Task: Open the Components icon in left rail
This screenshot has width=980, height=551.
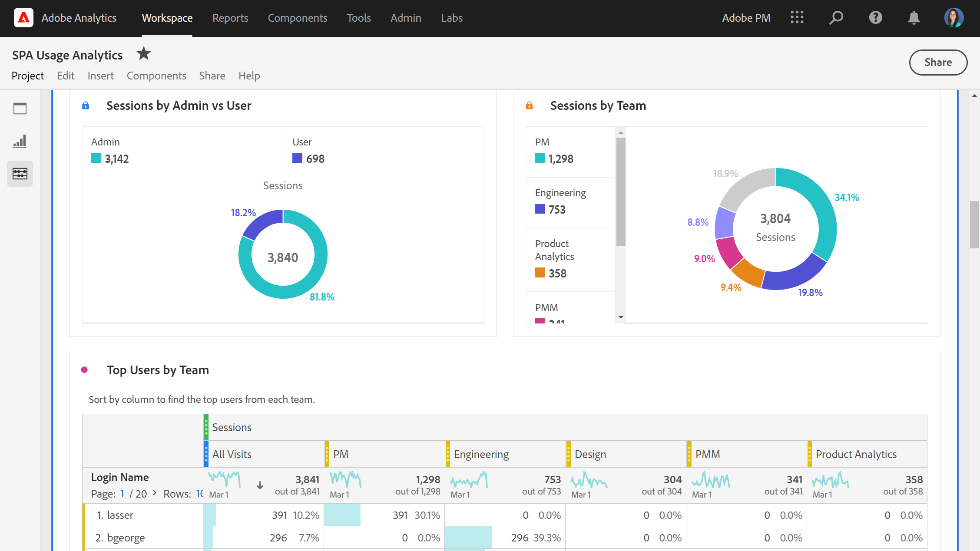Action: (20, 174)
